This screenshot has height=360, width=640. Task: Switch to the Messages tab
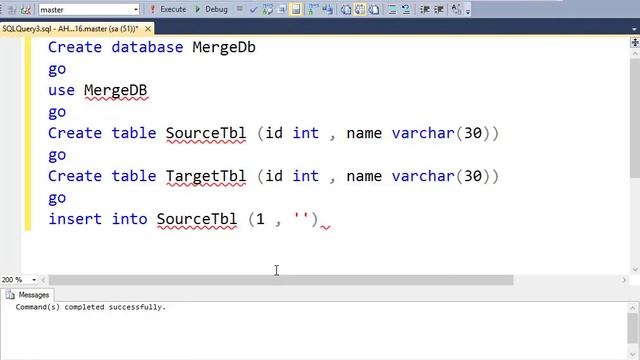[x=28, y=295]
